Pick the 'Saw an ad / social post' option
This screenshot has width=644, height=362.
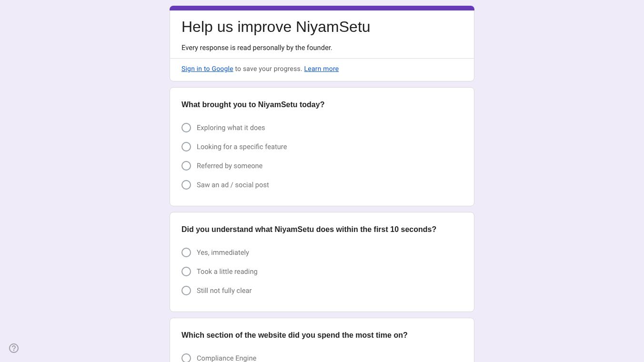pyautogui.click(x=186, y=185)
